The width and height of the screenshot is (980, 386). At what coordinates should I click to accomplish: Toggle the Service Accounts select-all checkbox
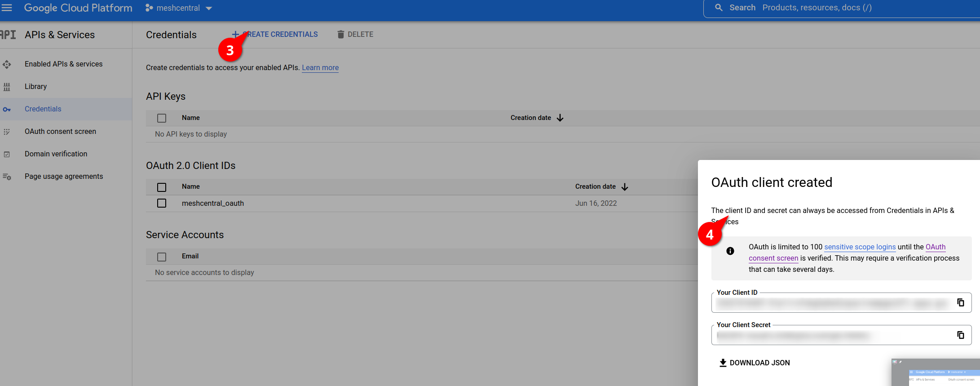(162, 257)
